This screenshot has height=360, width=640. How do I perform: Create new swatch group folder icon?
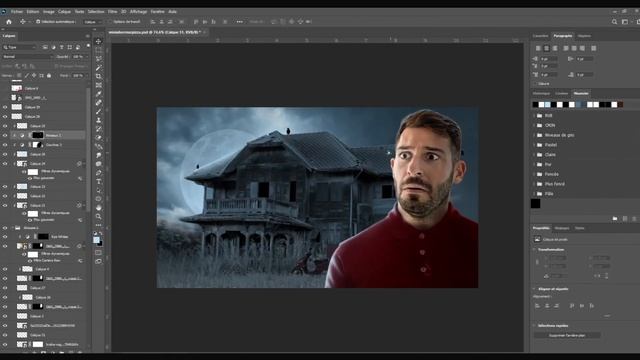click(x=615, y=219)
